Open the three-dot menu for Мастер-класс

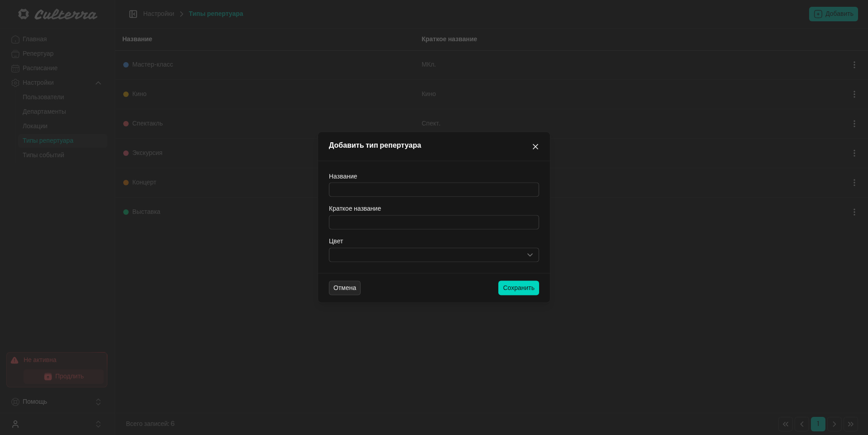pyautogui.click(x=854, y=65)
